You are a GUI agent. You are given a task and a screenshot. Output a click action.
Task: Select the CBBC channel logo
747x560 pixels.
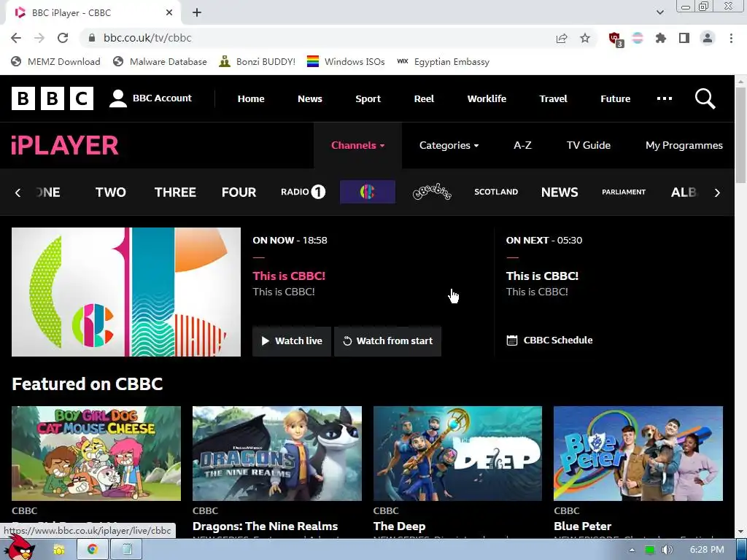(x=368, y=192)
